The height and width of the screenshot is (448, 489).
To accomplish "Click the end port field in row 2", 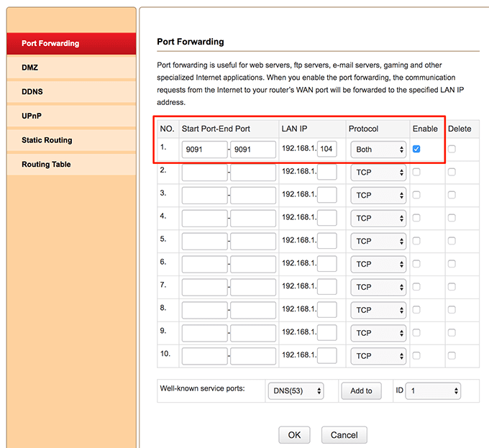I will pos(253,173).
